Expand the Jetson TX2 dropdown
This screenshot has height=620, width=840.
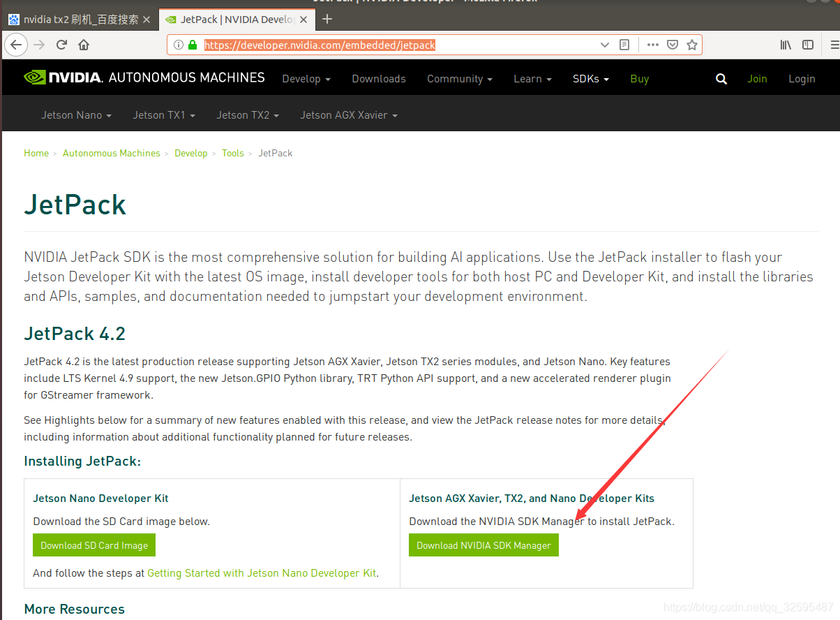[248, 115]
